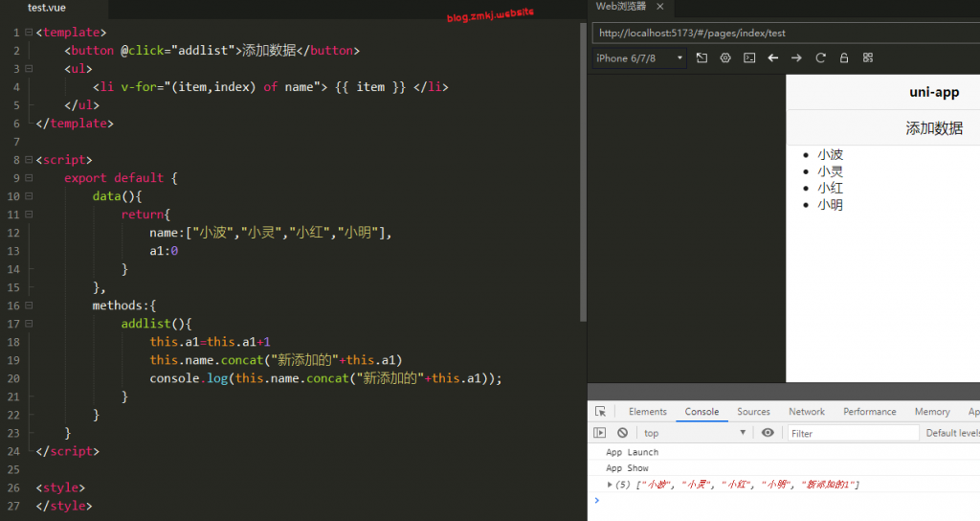
Task: Toggle the console sidebar panel icon
Action: point(600,433)
